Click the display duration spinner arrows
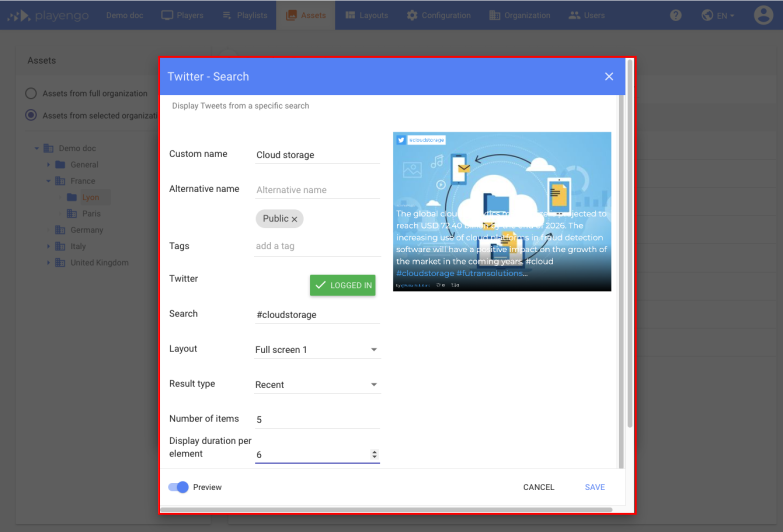This screenshot has width=783, height=532. (x=374, y=455)
